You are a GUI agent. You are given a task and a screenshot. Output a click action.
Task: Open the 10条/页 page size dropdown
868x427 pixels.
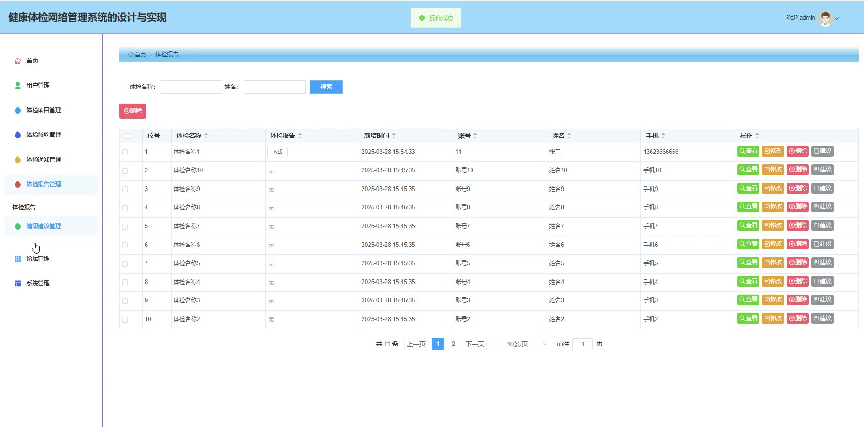pyautogui.click(x=521, y=344)
